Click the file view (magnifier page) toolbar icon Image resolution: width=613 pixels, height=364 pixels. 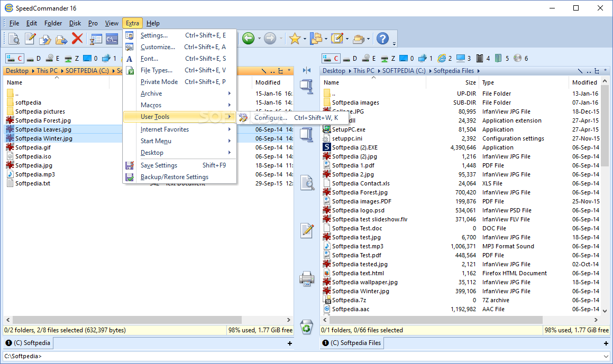point(14,38)
